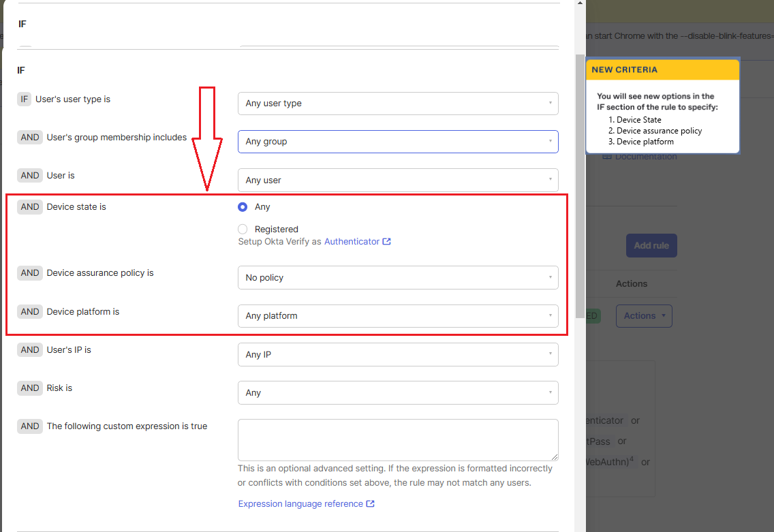Click external-link icon beside Authenticator
The width and height of the screenshot is (774, 532).
(387, 242)
